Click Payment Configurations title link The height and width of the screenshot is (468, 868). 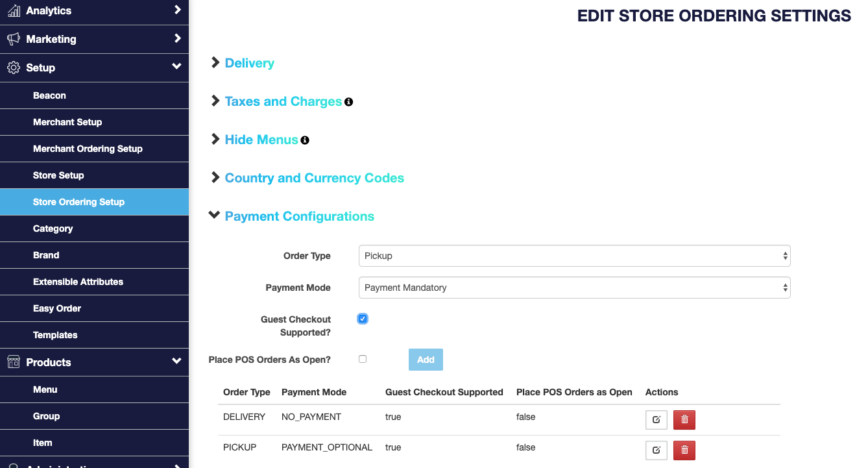click(x=300, y=216)
